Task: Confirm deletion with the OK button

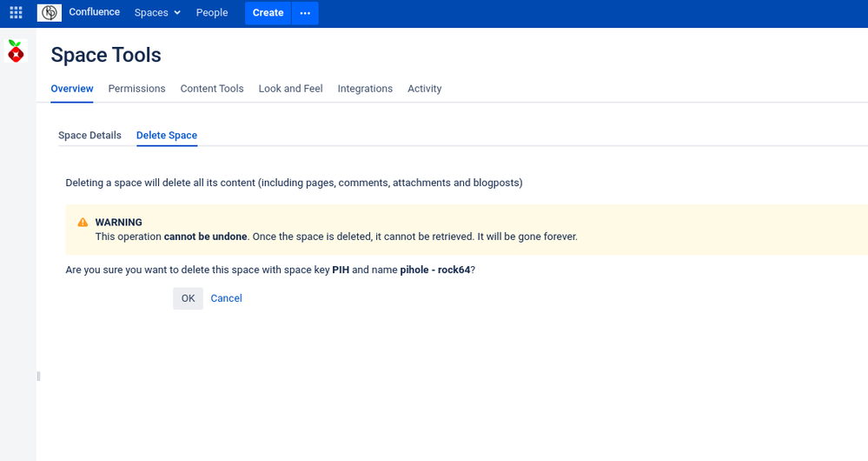Action: [x=189, y=298]
